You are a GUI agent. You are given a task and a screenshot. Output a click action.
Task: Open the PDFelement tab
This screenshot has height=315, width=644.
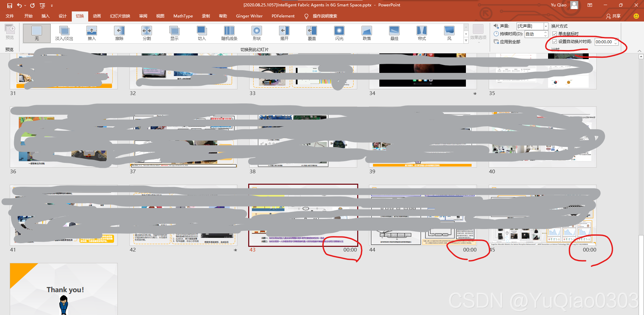pos(283,16)
